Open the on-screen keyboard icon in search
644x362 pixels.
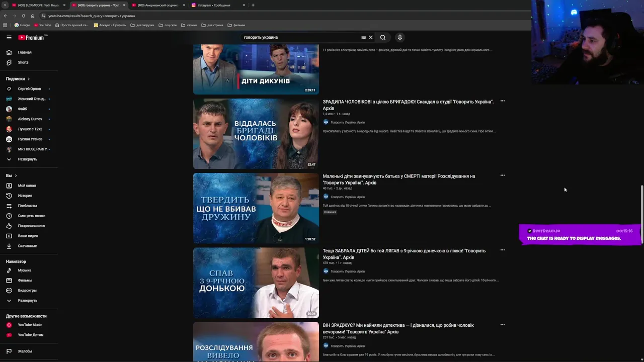[364, 37]
